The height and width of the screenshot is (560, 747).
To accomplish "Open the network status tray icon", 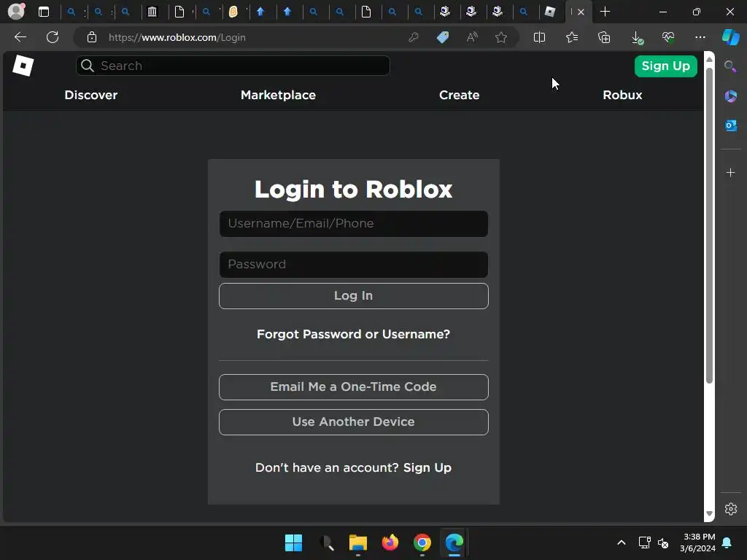I will (645, 542).
